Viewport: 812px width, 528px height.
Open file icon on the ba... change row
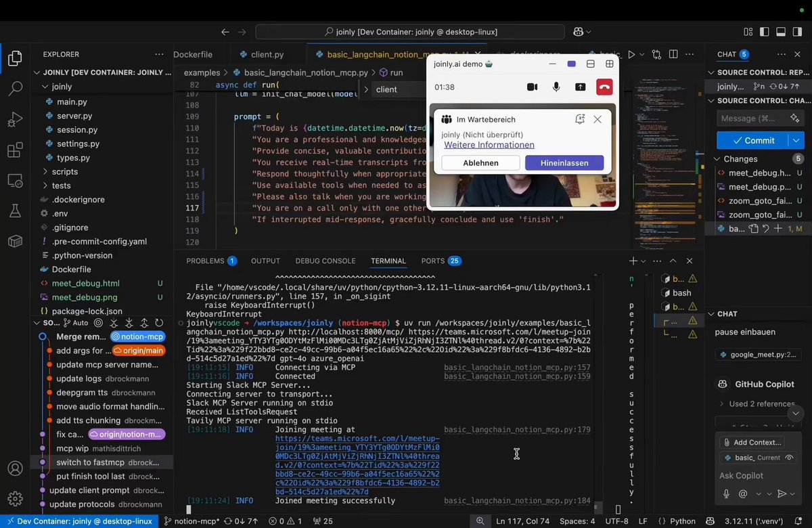coord(752,229)
